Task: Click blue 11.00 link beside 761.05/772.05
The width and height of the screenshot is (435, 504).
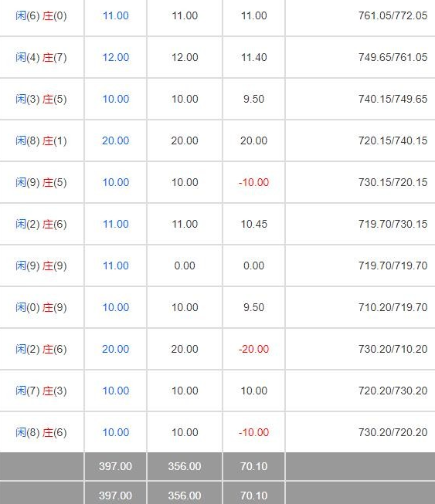Action: 115,15
